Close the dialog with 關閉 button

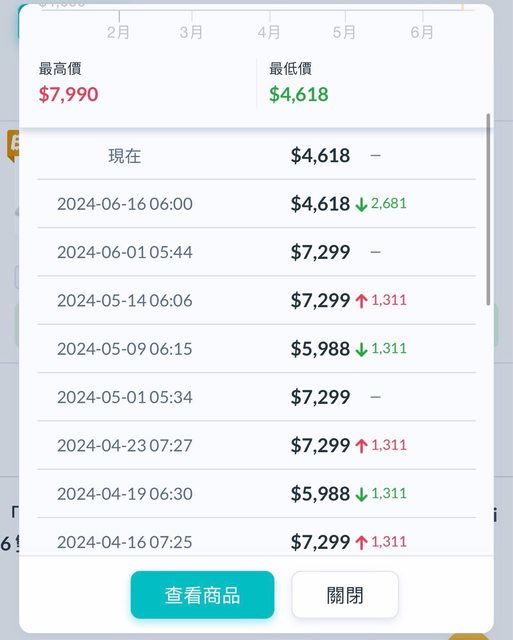pos(345,595)
